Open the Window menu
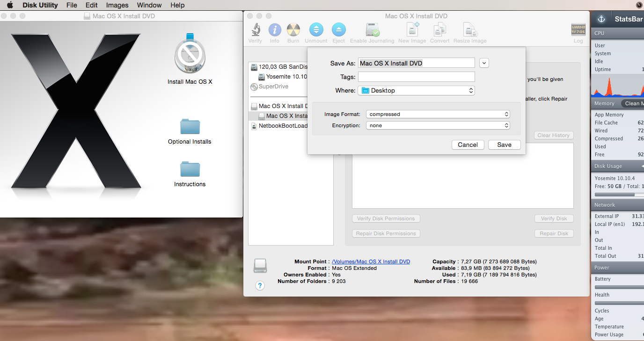The width and height of the screenshot is (644, 341). click(x=149, y=5)
